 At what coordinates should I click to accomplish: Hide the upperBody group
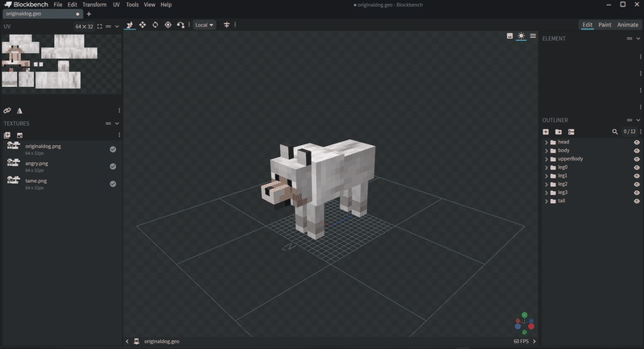tap(637, 159)
